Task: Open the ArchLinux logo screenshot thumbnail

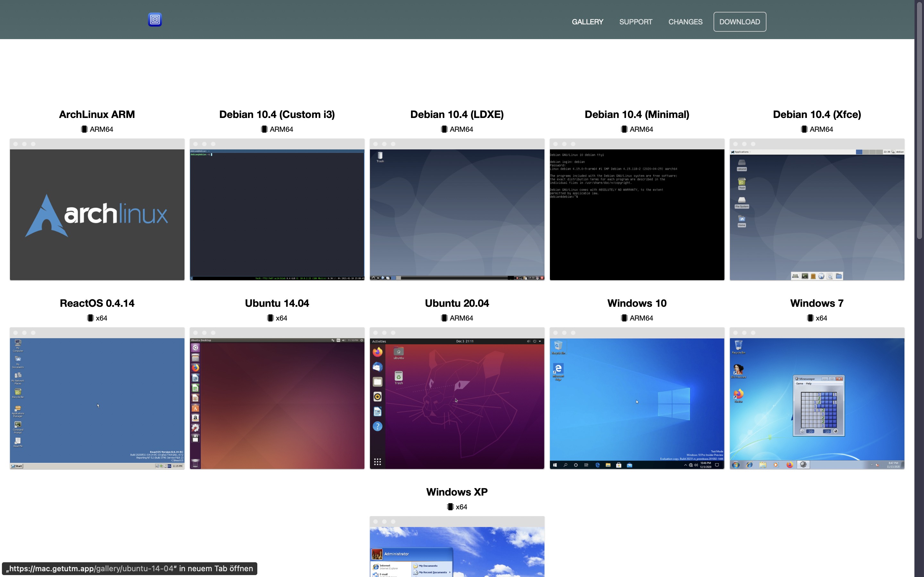Action: [97, 214]
